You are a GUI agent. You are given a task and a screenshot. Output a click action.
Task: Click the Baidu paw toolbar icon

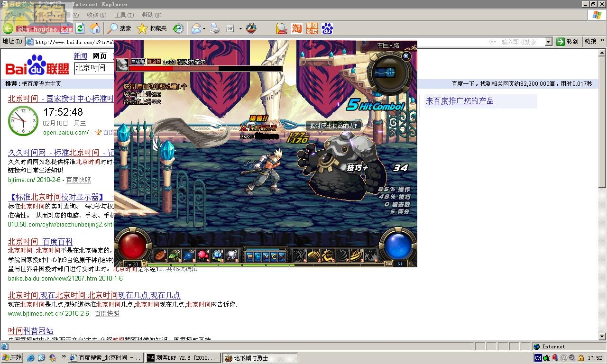pyautogui.click(x=327, y=28)
